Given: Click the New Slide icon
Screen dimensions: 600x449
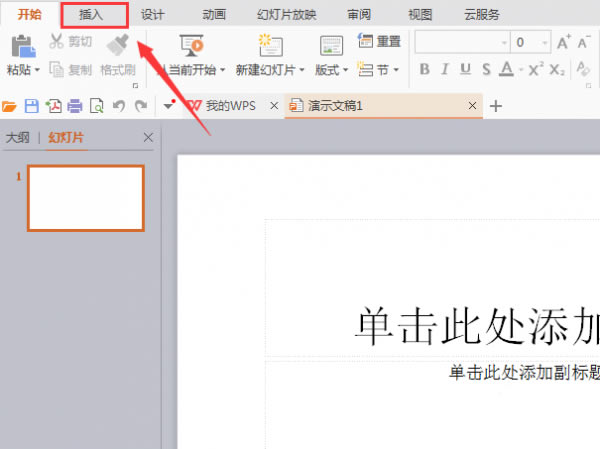Looking at the screenshot, I should pos(271,45).
